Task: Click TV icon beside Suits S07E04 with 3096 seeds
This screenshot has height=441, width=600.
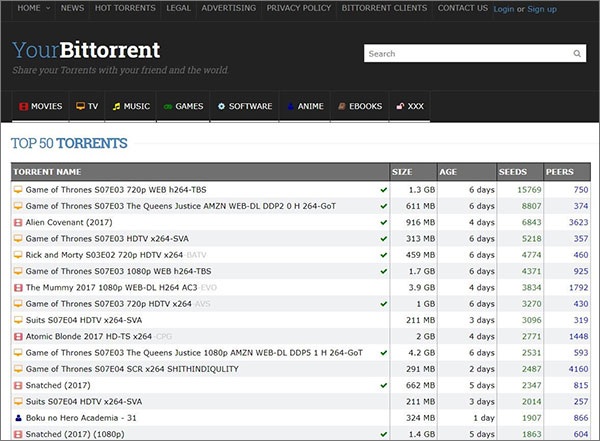Action: (x=18, y=320)
